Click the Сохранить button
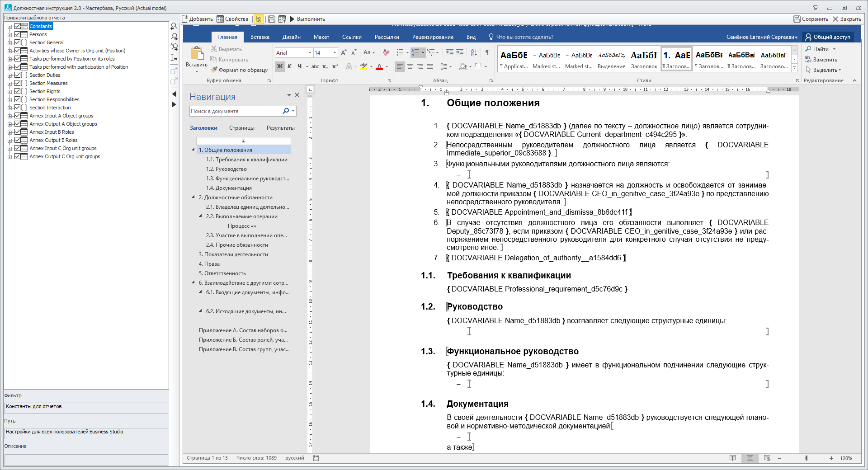The width and height of the screenshot is (868, 470). 811,19
